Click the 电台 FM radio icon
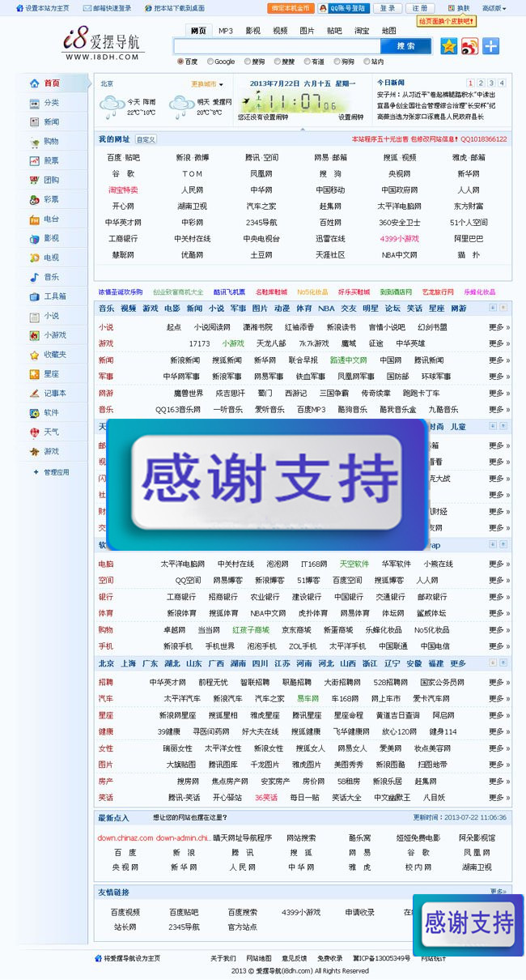The width and height of the screenshot is (526, 980). (34, 219)
